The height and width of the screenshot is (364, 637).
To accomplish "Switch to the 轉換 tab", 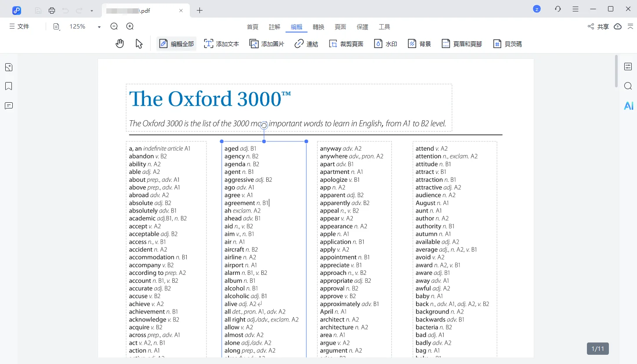I will (318, 27).
